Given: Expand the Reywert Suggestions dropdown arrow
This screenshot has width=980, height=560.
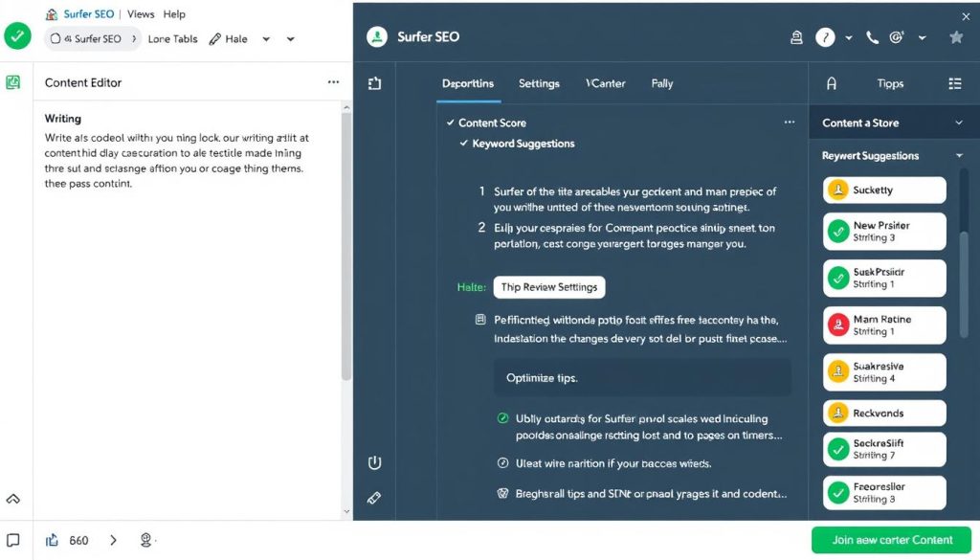Looking at the screenshot, I should (959, 156).
